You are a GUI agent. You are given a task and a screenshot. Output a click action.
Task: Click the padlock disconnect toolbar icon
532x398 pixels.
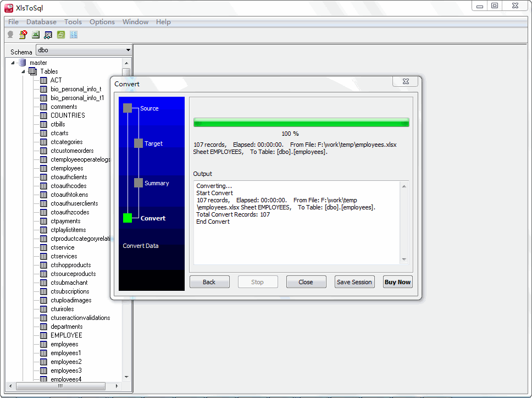tap(23, 35)
